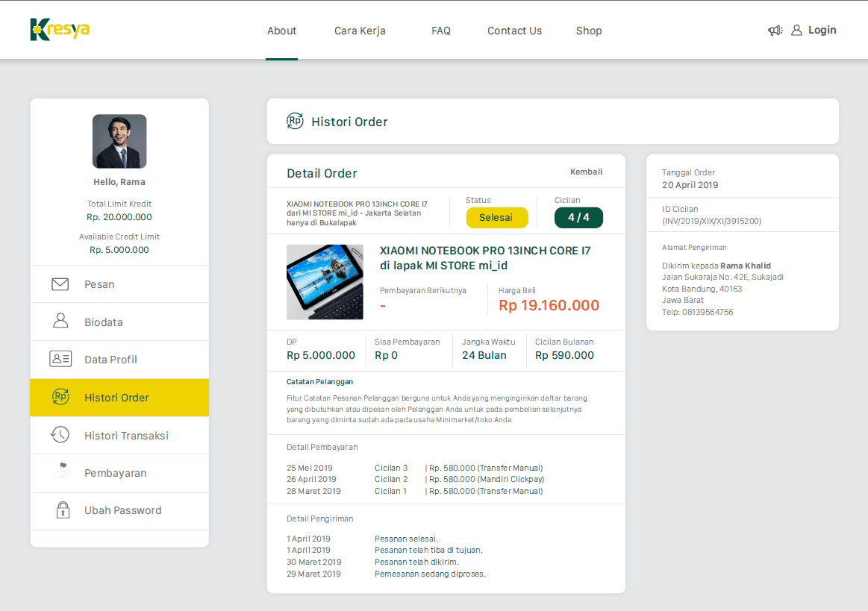Click the clock Histori Transaksi icon

(x=60, y=435)
